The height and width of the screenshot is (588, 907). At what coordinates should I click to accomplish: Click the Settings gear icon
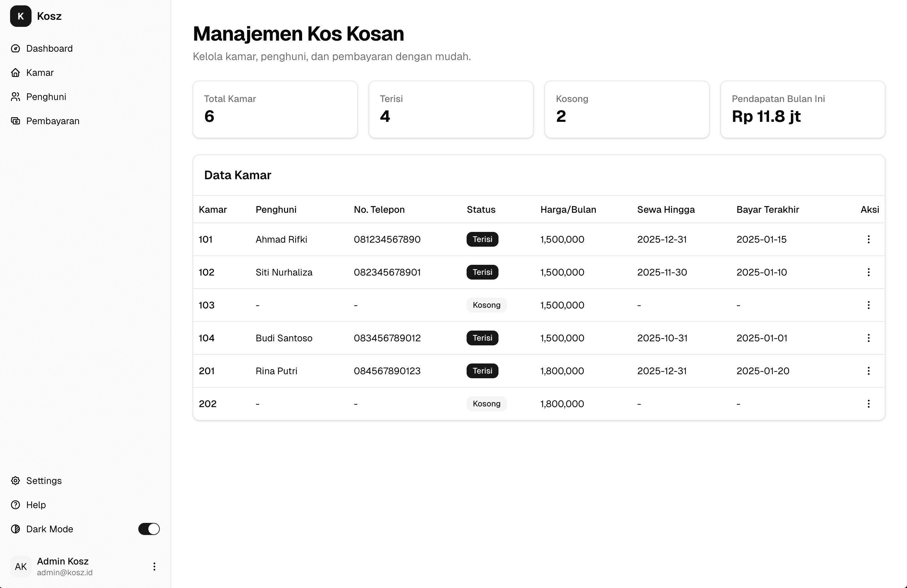tap(15, 481)
